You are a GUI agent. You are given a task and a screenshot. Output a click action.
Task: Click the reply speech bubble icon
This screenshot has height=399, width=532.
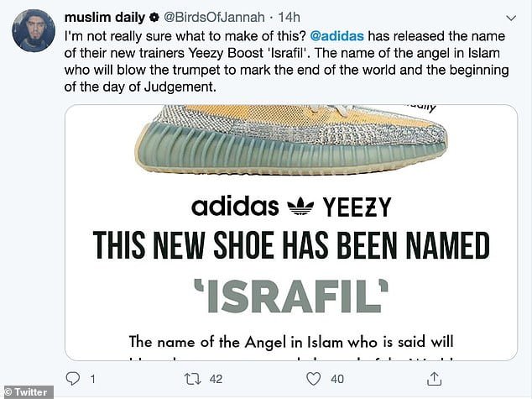73,379
